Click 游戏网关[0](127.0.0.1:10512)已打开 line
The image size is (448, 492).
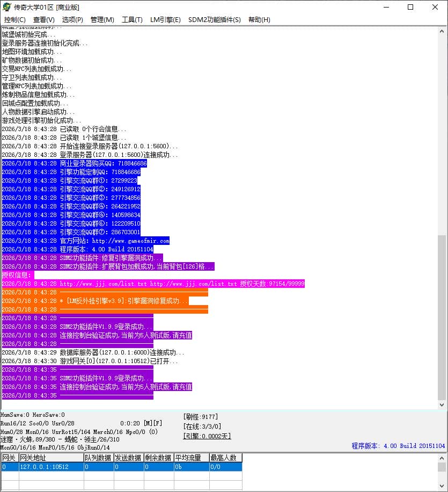90,361
